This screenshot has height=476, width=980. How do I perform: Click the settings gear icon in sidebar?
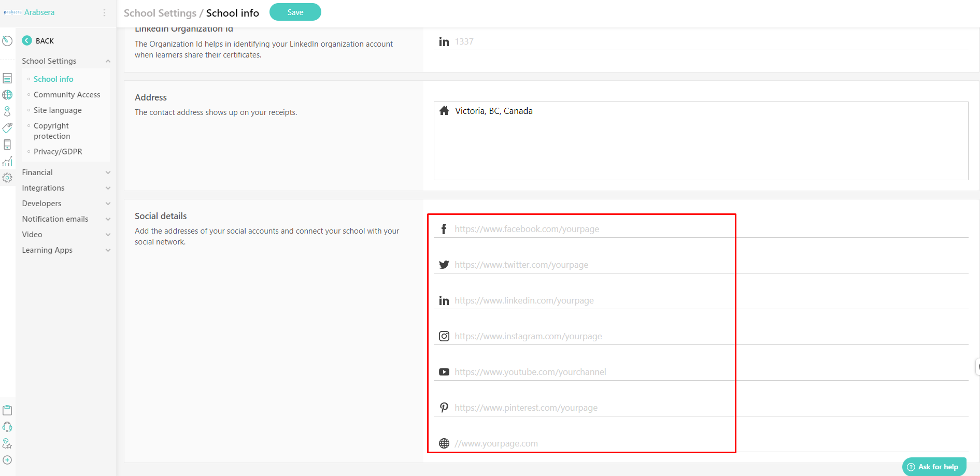[x=7, y=178]
